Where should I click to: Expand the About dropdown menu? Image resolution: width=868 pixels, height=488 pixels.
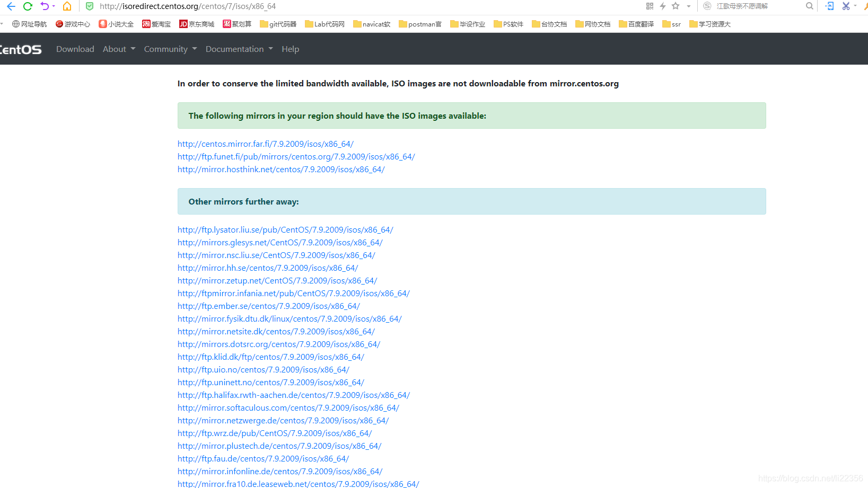(x=119, y=49)
